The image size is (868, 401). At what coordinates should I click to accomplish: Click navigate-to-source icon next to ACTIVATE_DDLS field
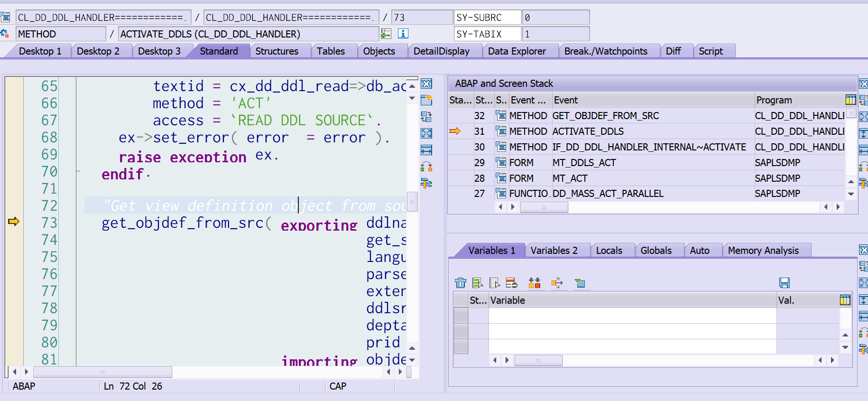coord(386,34)
